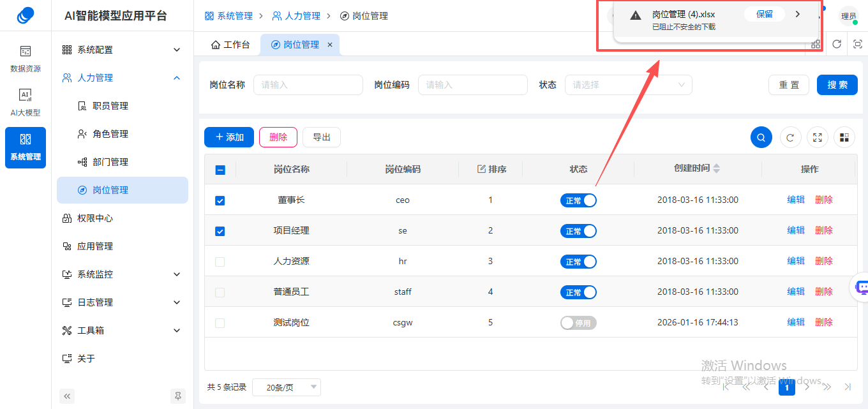The image size is (868, 409).
Task: Check the 人力资源 row checkbox
Action: (220, 262)
